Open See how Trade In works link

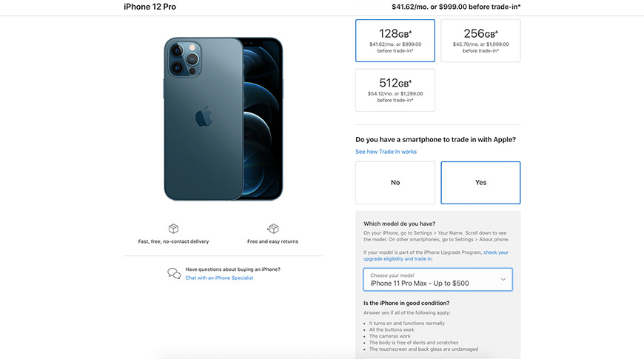386,152
